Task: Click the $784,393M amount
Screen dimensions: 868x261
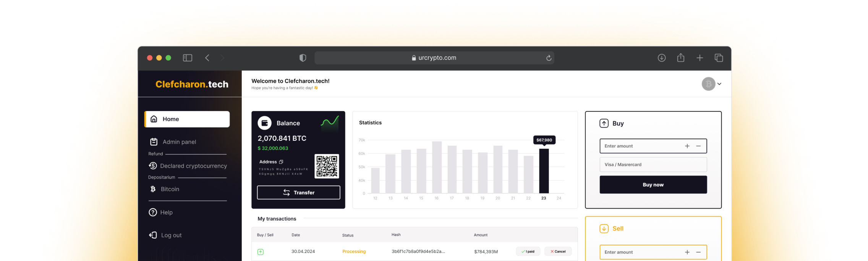Action: [486, 252]
